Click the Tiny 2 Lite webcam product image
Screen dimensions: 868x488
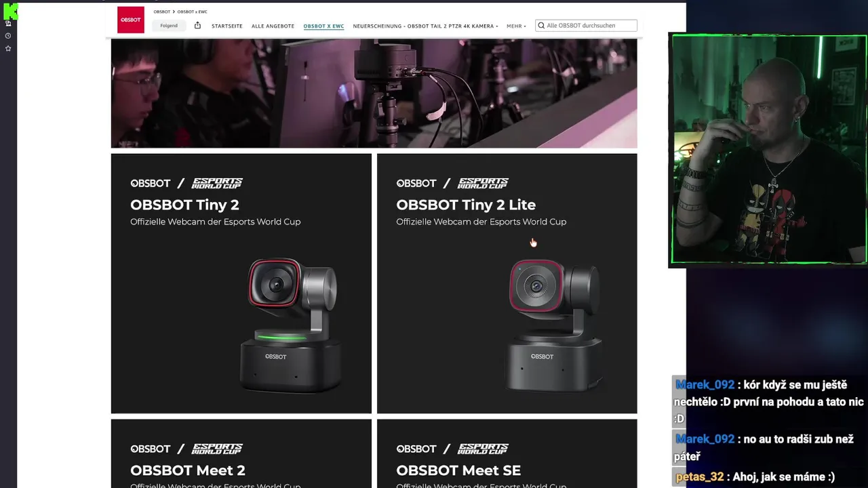point(556,324)
